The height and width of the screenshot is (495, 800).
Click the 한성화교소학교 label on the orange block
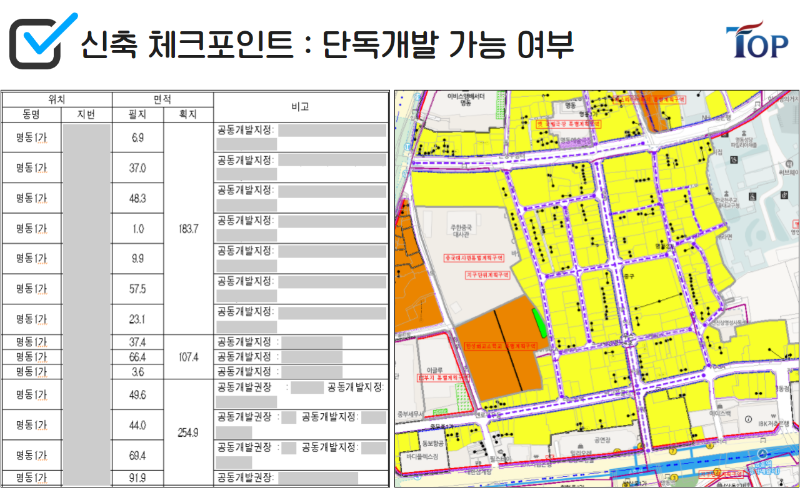(x=501, y=346)
